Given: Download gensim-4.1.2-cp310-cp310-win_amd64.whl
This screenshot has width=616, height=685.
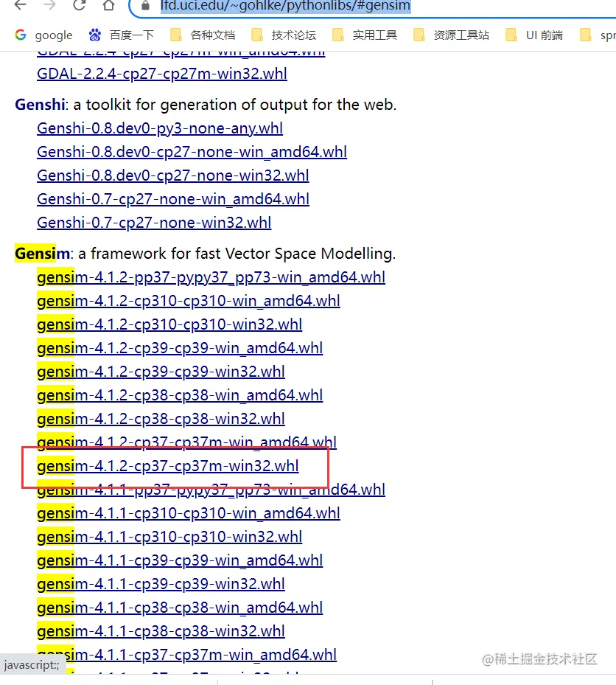Looking at the screenshot, I should click(x=189, y=301).
